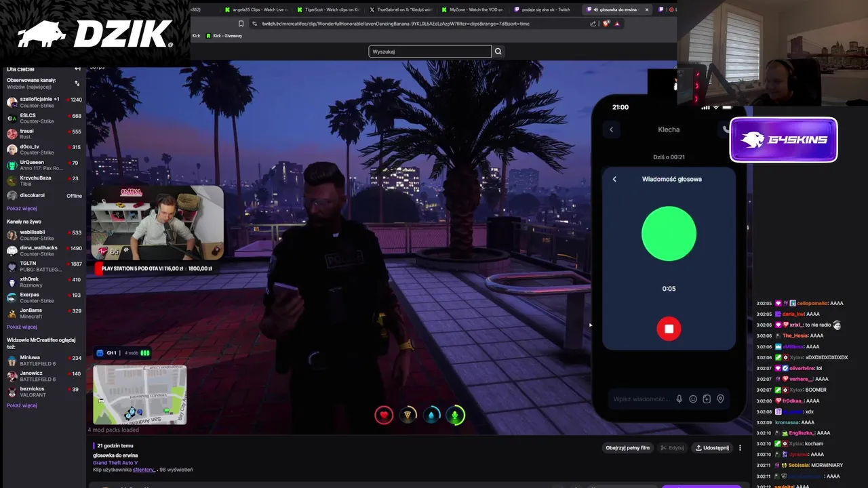Click the Wpisz wiadomość message field
Screen dimensions: 868x488
tap(642, 399)
